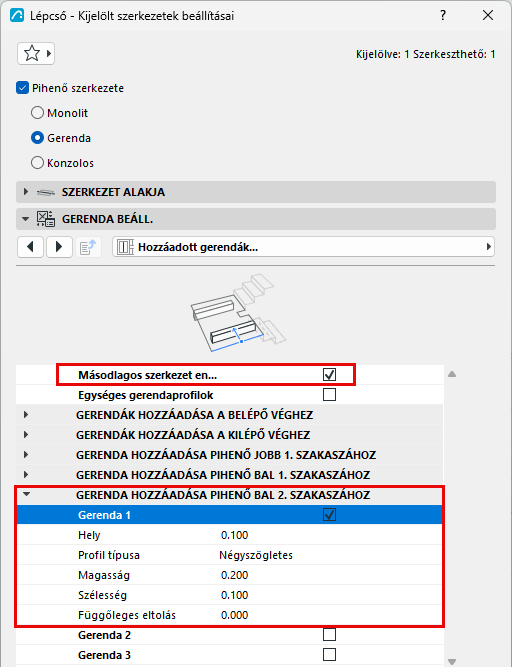Screen dimensions: 512x667
Task: Select the Gerenda radio option
Action: [x=37, y=138]
